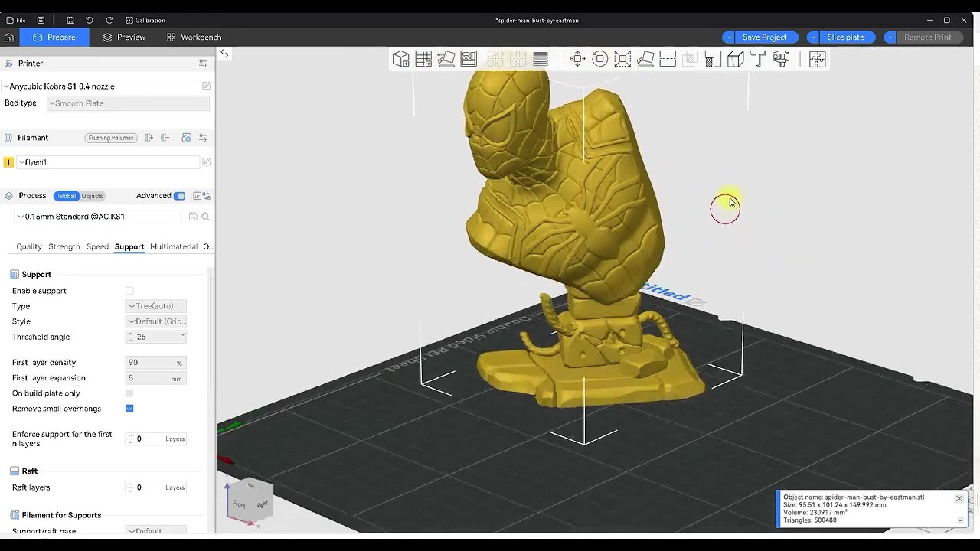Auto orient the model from the toolbar
The image size is (980, 551).
click(446, 59)
